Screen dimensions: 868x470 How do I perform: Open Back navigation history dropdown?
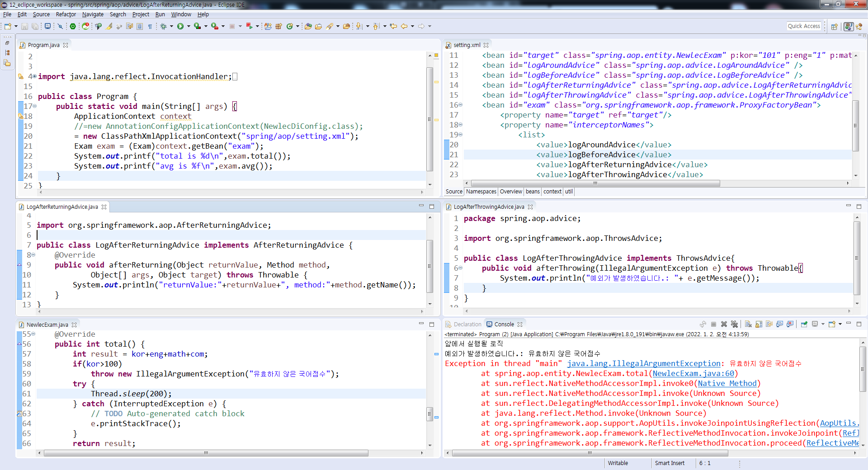coord(412,26)
